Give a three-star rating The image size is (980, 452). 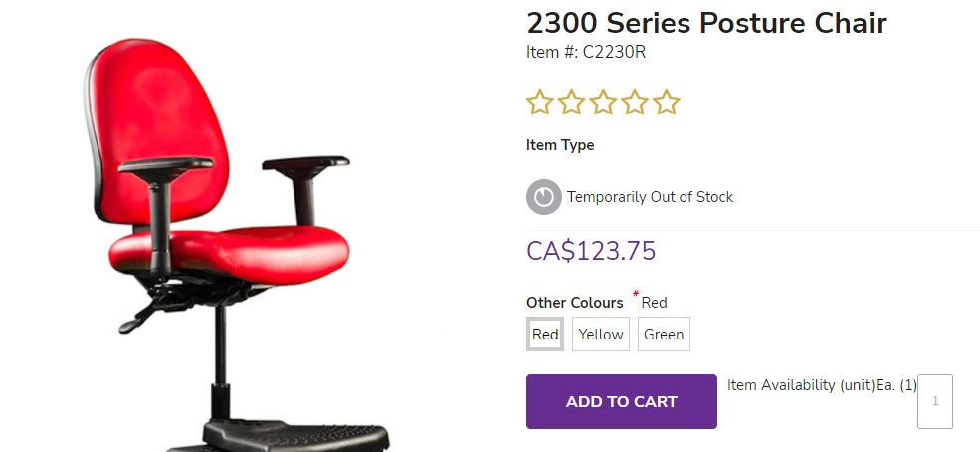(603, 102)
